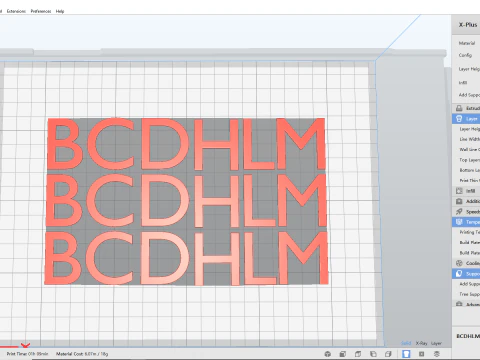Click the Speed category rocket icon
The image size is (480, 360).
[459, 211]
